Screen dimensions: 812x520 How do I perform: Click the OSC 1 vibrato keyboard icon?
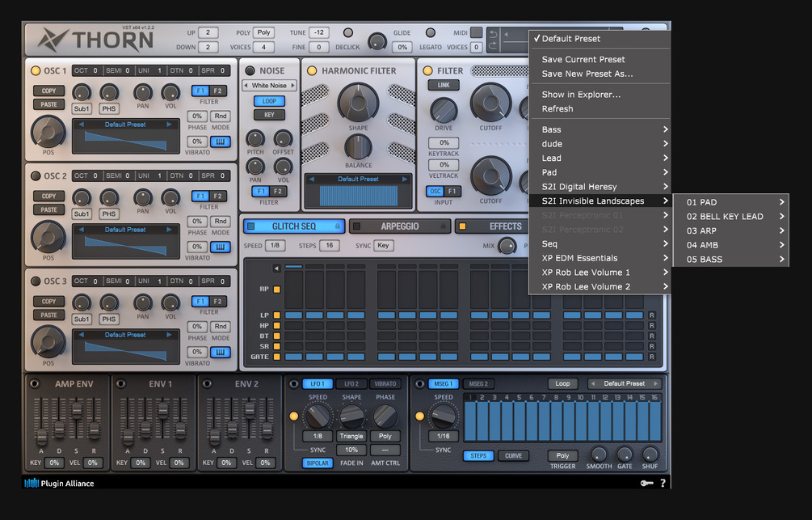[220, 142]
